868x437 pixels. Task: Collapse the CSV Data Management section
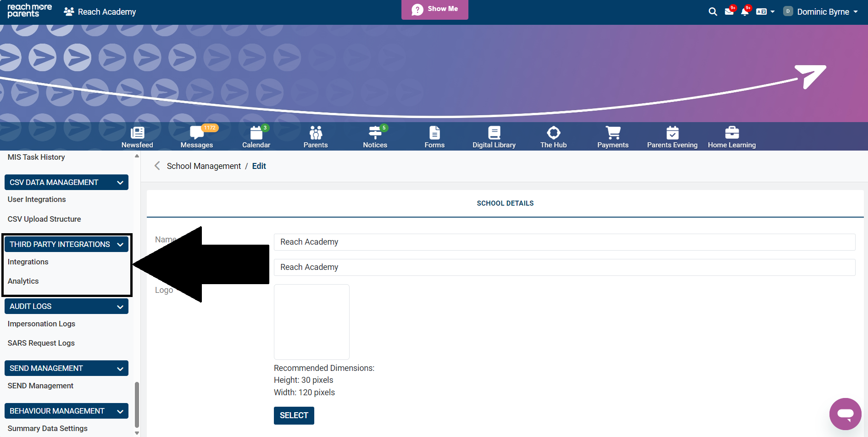tap(120, 183)
